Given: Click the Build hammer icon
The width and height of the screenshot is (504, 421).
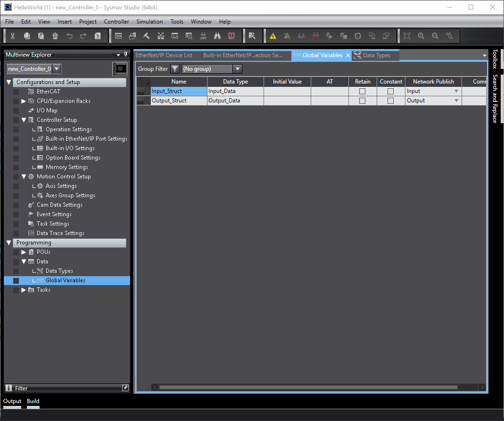Looking at the screenshot, I should pyautogui.click(x=147, y=36).
